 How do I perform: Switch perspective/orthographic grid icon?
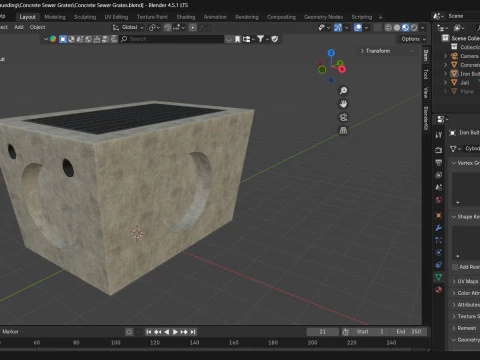[343, 130]
